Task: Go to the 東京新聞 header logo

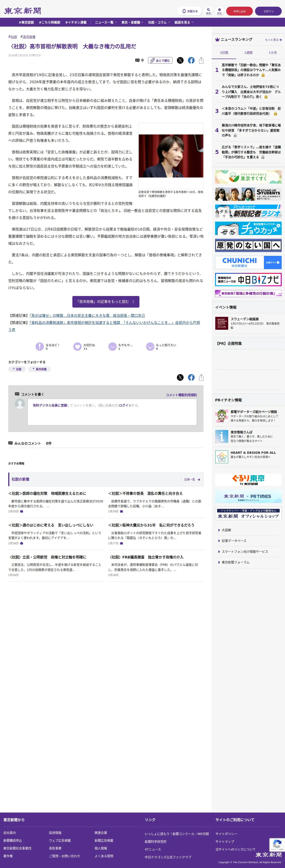Action: click(x=22, y=11)
